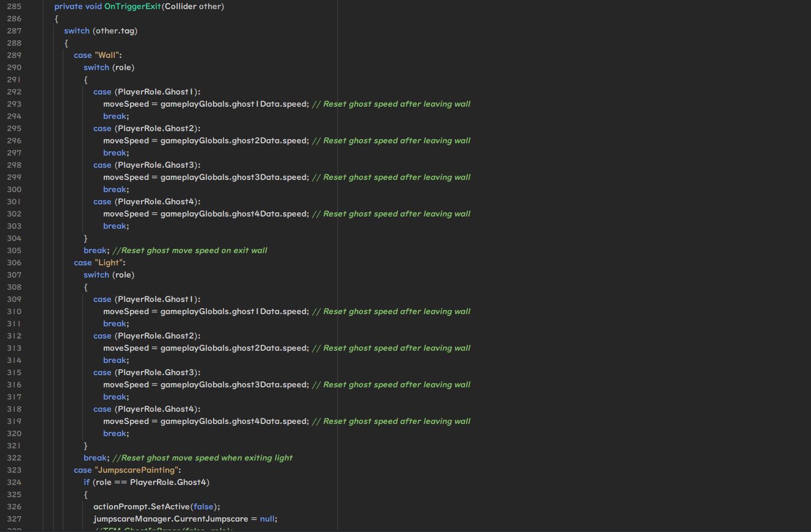Click the null keyword on line 327
811x532 pixels.
[x=267, y=519]
